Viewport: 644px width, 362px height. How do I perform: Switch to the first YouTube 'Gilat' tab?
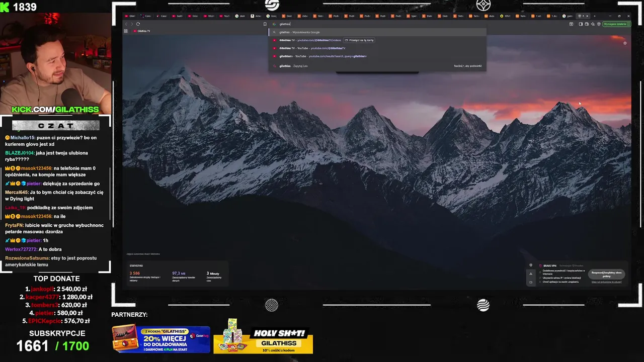pos(130,16)
